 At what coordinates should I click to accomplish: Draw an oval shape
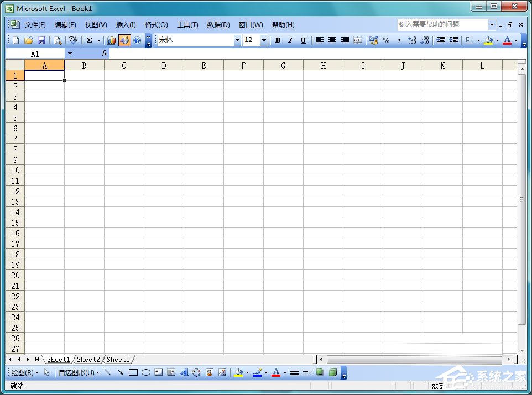tap(146, 372)
